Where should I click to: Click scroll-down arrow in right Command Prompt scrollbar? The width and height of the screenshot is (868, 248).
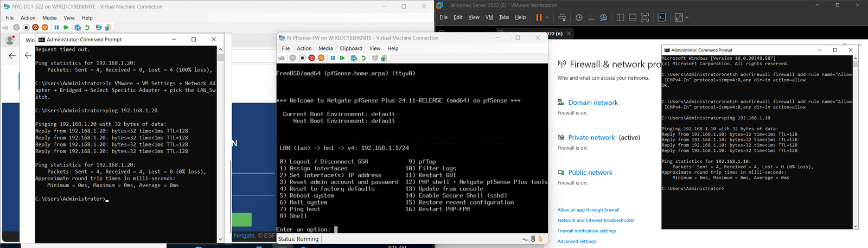pos(856,226)
